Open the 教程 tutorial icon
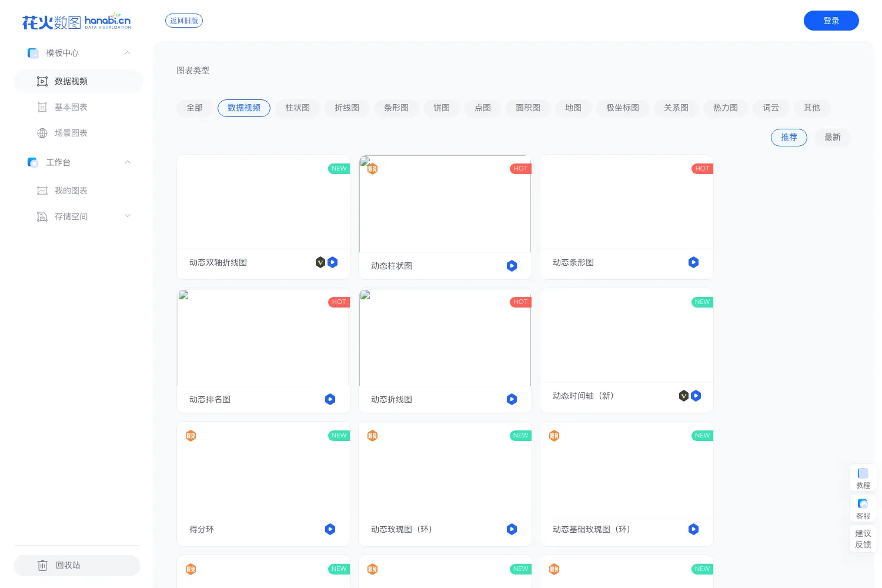The width and height of the screenshot is (882, 588). [863, 473]
